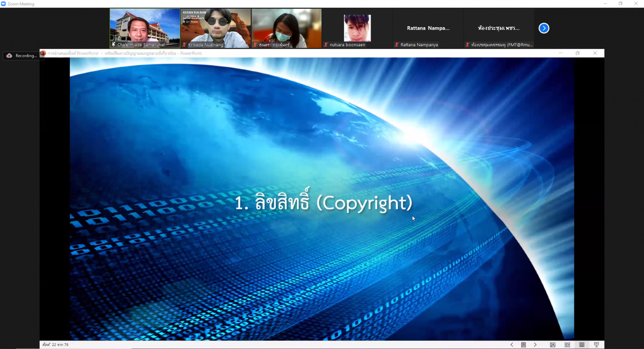
Task: Open the slide menu icon between arrows
Action: click(x=523, y=345)
